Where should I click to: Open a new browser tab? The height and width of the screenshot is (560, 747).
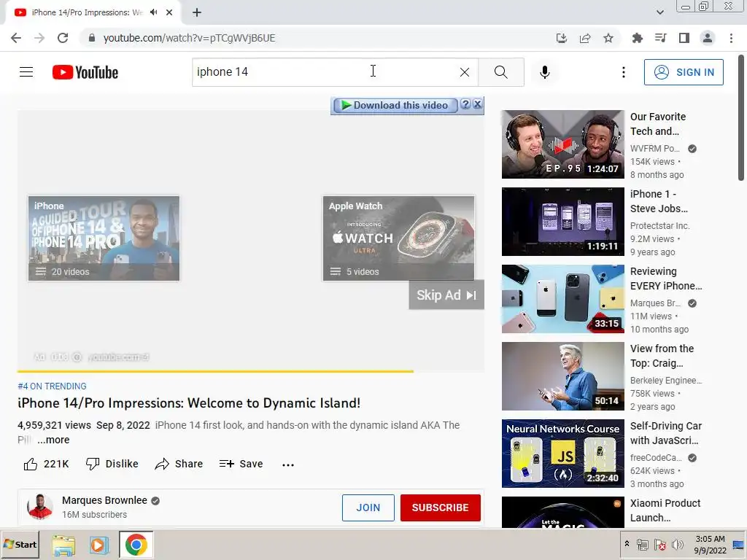[197, 12]
